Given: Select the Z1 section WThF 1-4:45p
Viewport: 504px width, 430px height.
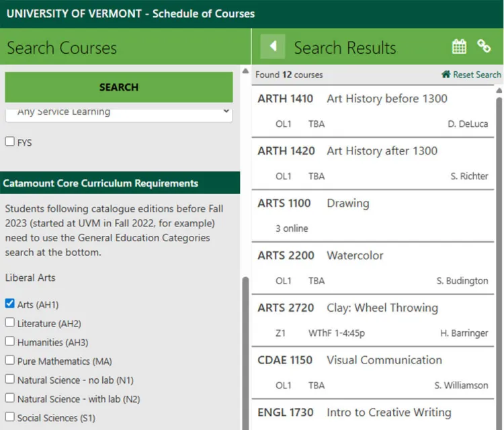Looking at the screenshot, I should (373, 333).
